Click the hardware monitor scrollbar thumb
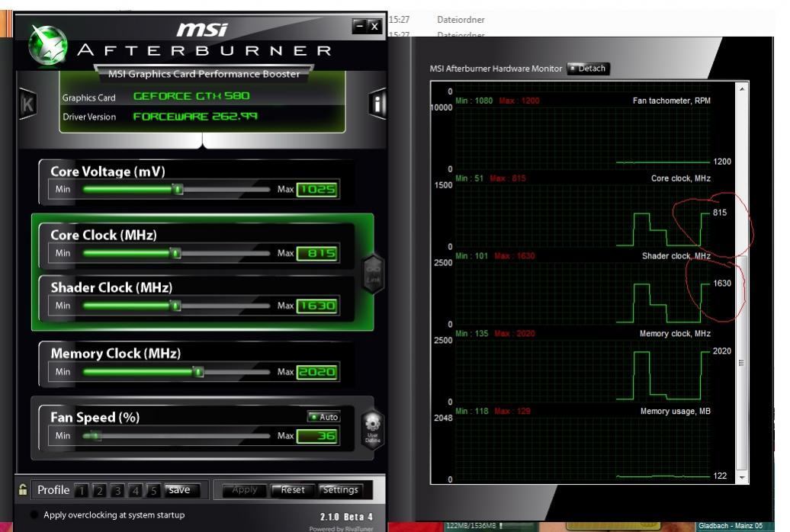Viewport: 790px width, 532px height. (x=742, y=363)
